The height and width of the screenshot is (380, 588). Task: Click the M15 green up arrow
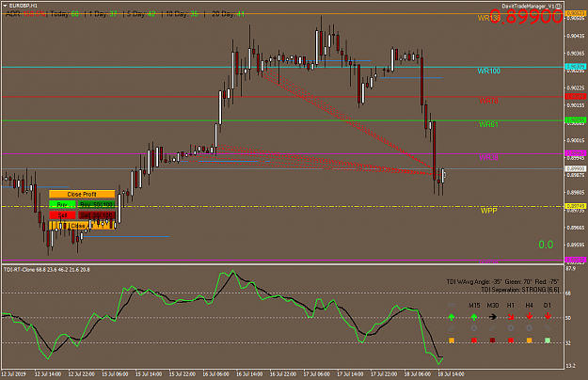[474, 317]
